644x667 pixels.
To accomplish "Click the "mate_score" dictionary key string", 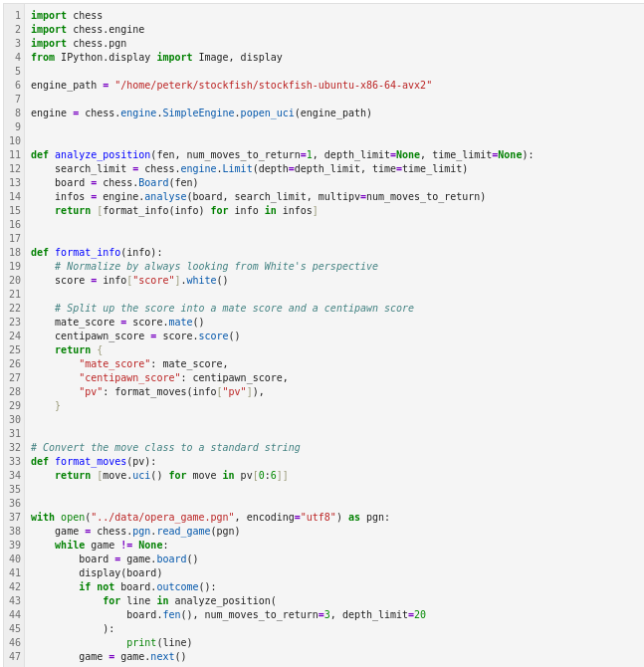I will pos(113,363).
